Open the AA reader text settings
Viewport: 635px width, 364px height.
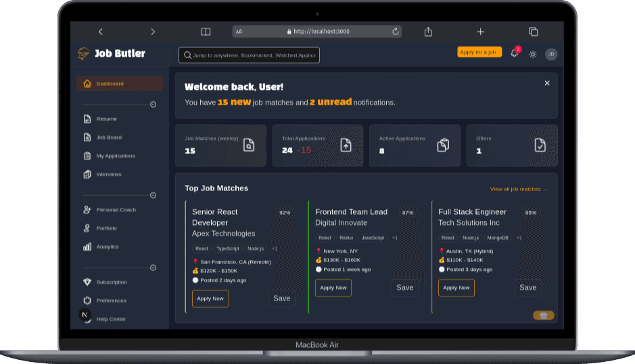[x=239, y=32]
